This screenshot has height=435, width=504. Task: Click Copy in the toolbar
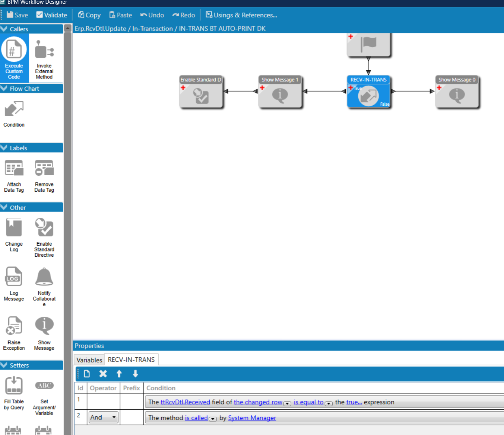tap(89, 15)
